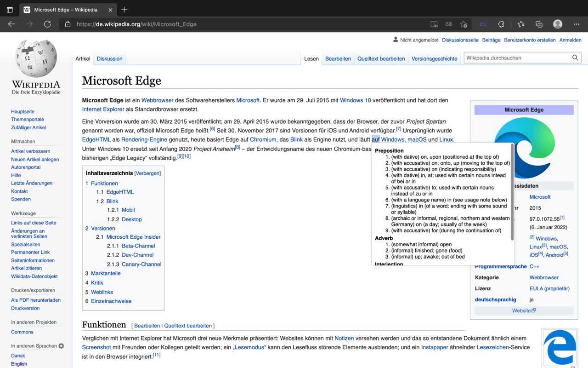Show the Favorites list

[x=521, y=24]
